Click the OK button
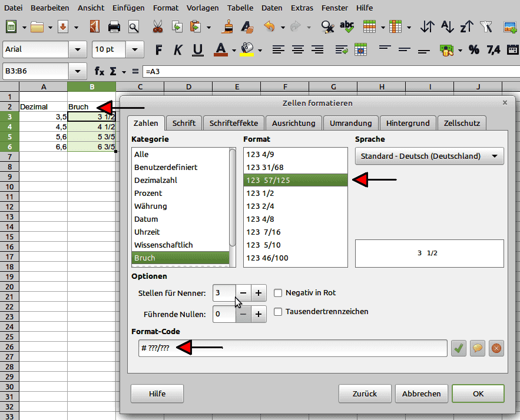Viewport: 520px width, 420px height. [478, 394]
